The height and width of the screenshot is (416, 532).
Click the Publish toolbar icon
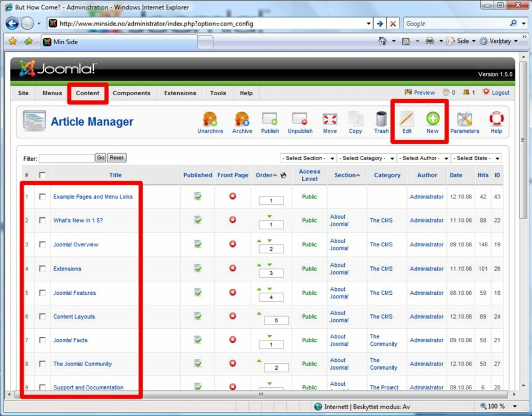tap(270, 119)
